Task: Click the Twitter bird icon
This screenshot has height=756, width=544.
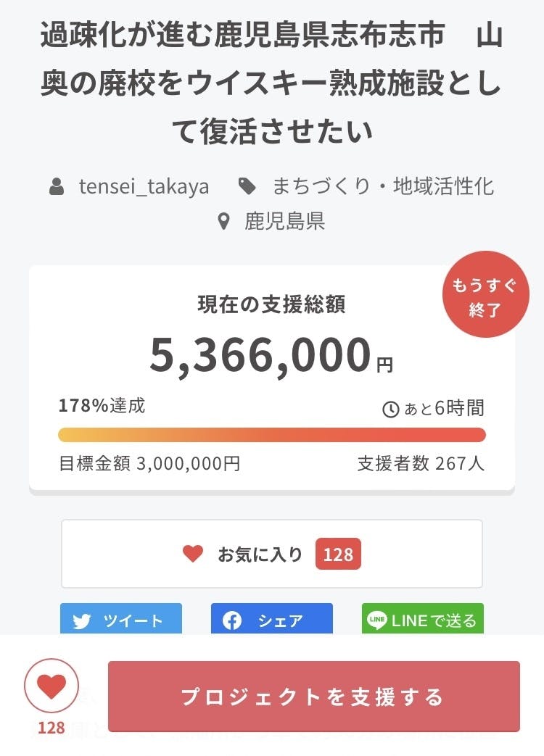Action: [82, 621]
